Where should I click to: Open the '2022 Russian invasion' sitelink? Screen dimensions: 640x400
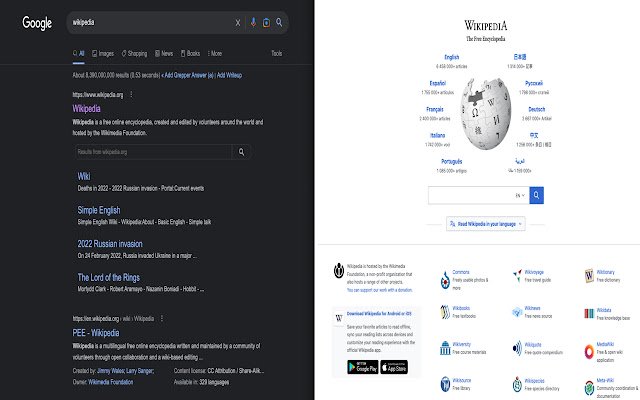110,244
